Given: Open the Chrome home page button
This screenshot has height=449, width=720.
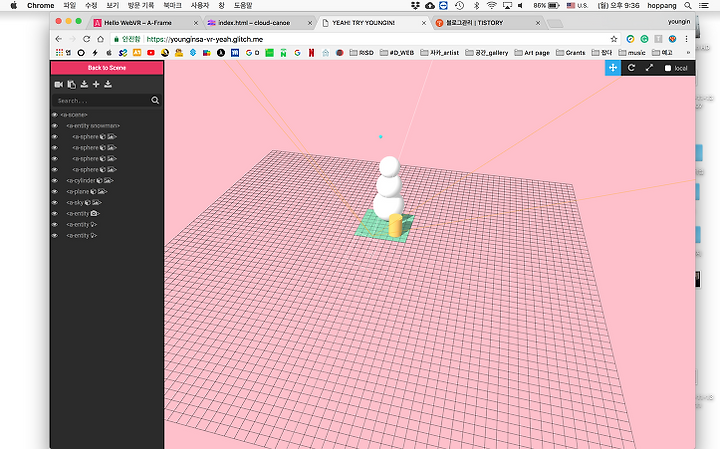Looking at the screenshot, I should pos(101,39).
